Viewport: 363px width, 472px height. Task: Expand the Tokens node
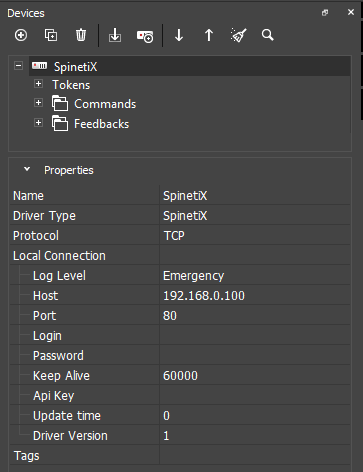coord(39,84)
